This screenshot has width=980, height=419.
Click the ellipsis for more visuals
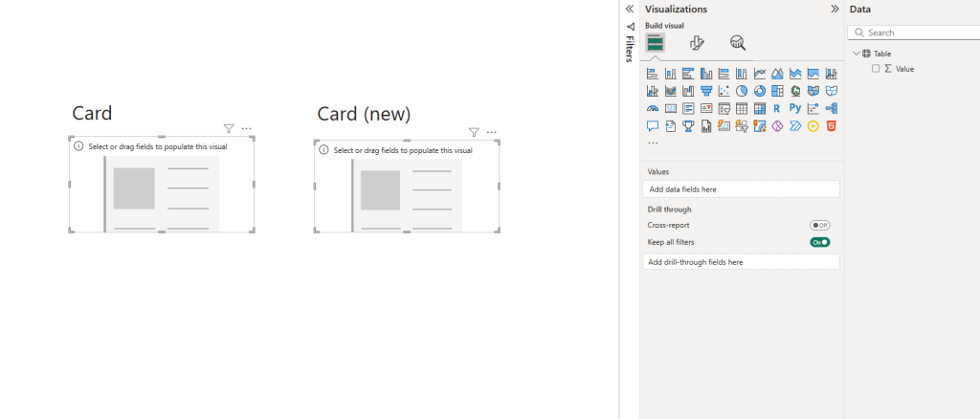(x=653, y=143)
